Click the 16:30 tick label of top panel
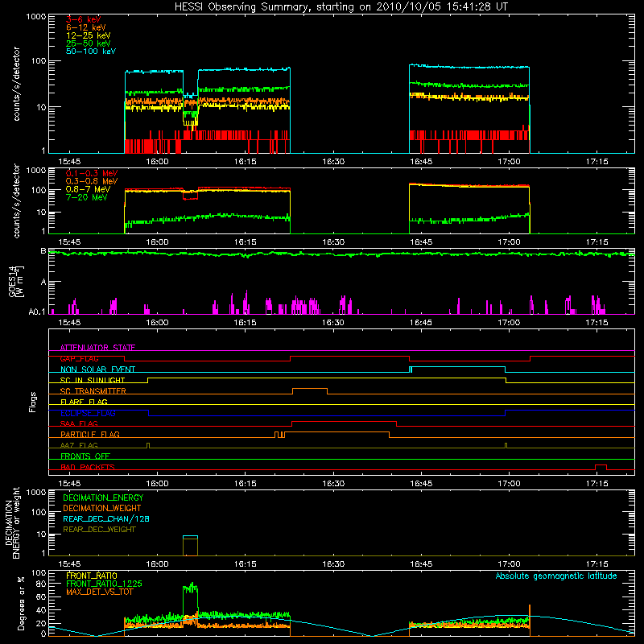644x644 pixels. click(x=333, y=162)
